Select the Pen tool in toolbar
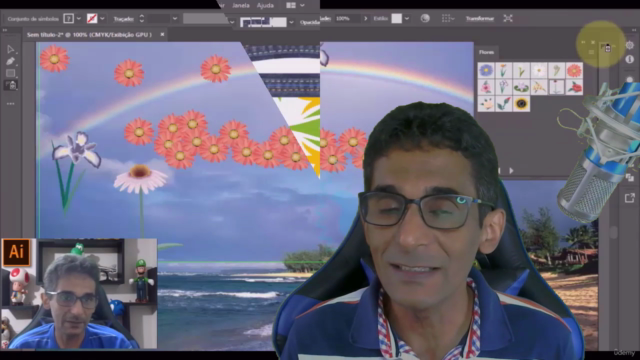 11,62
